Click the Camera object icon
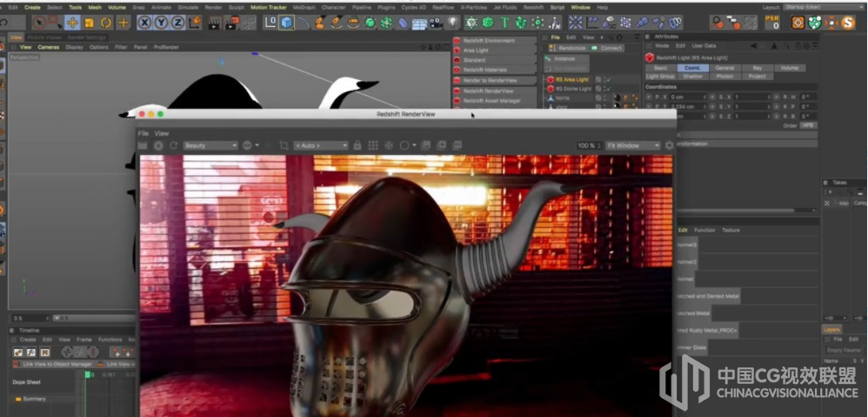 pos(437,23)
